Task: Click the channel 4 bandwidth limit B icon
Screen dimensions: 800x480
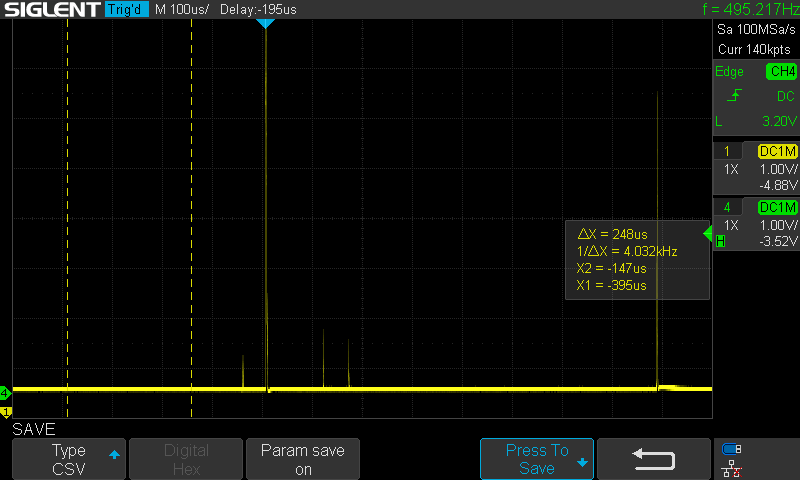Action: (x=720, y=241)
